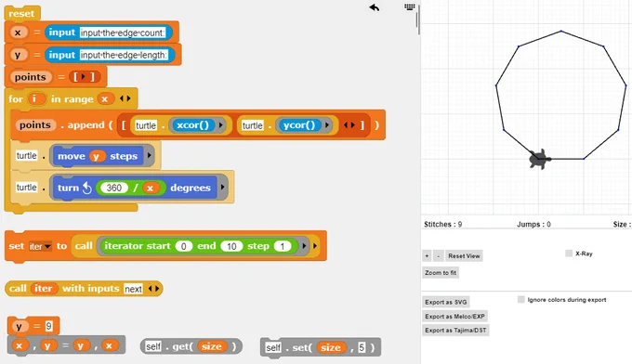Click the zoom out minus button
The height and width of the screenshot is (364, 632).
[x=439, y=255]
